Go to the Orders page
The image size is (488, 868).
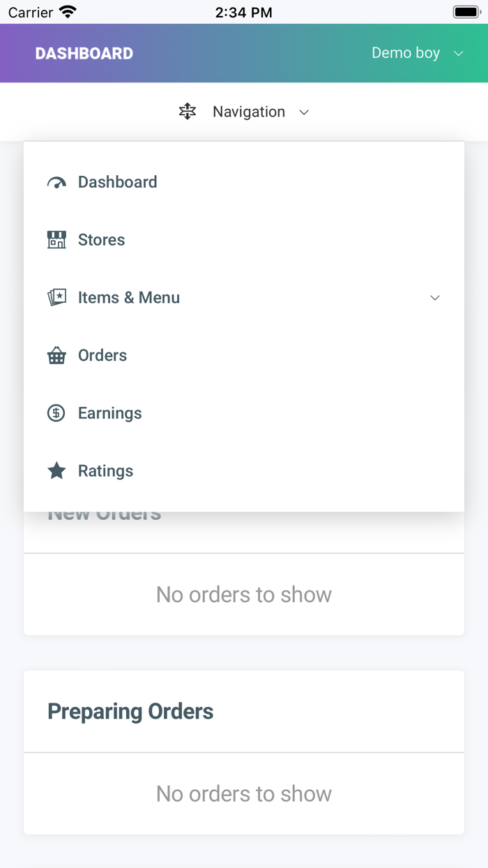point(102,355)
